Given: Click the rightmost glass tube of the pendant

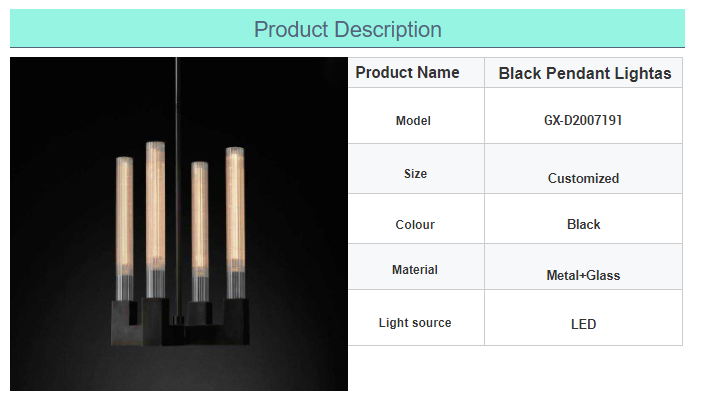Looking at the screenshot, I should 235,223.
